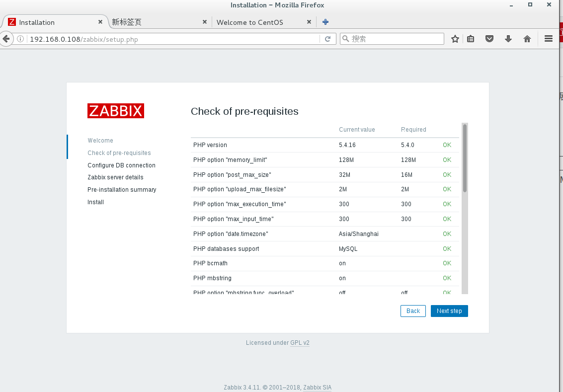Click the pre-requisites table scrollbar thumb
The image size is (563, 392).
point(465,158)
